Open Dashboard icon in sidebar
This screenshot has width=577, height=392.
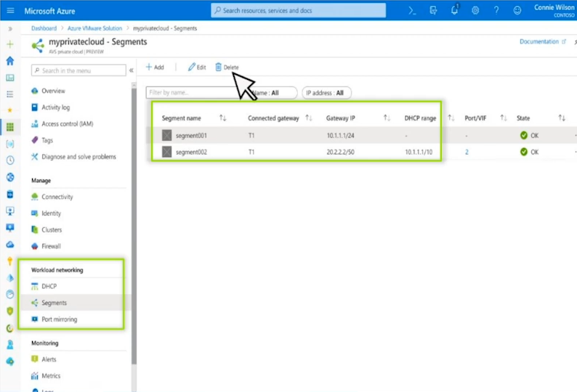(10, 78)
